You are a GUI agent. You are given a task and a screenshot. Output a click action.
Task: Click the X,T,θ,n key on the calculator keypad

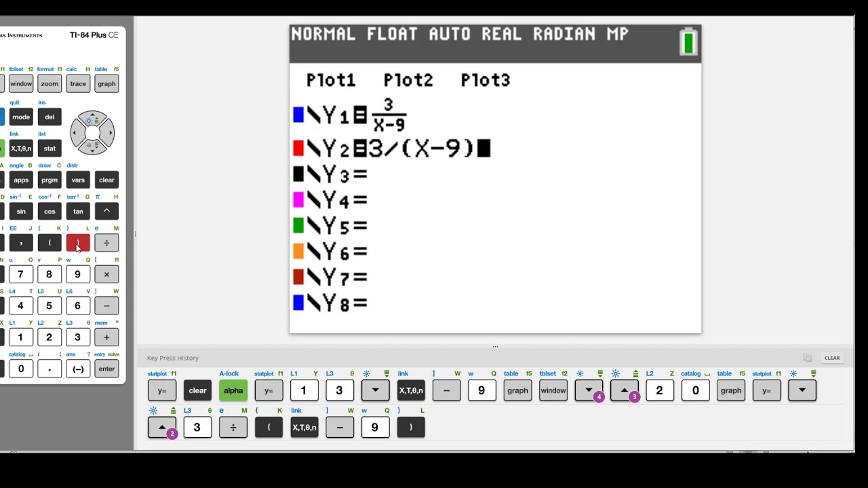pos(21,148)
